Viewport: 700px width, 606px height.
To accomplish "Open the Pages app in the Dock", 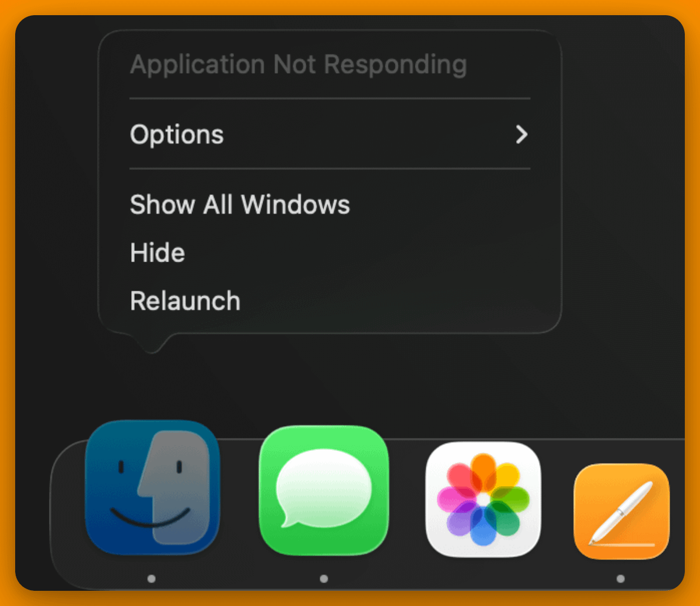I will tap(622, 511).
